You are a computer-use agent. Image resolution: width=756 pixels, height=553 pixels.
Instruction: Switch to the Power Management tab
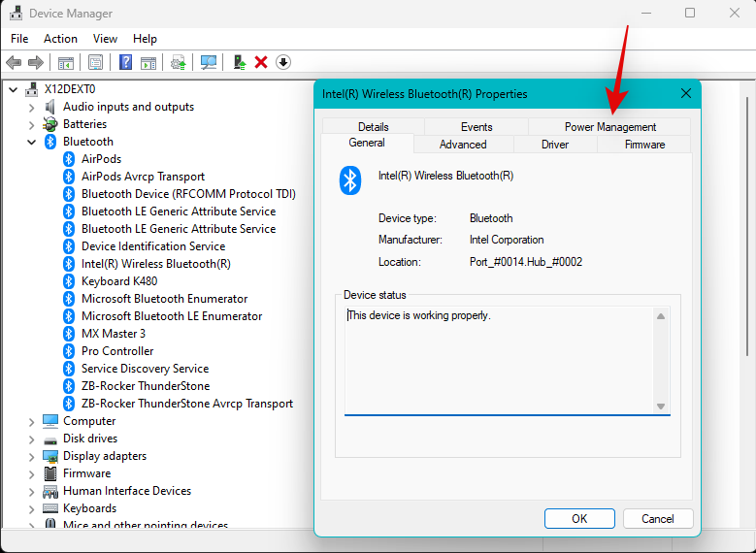(x=609, y=127)
